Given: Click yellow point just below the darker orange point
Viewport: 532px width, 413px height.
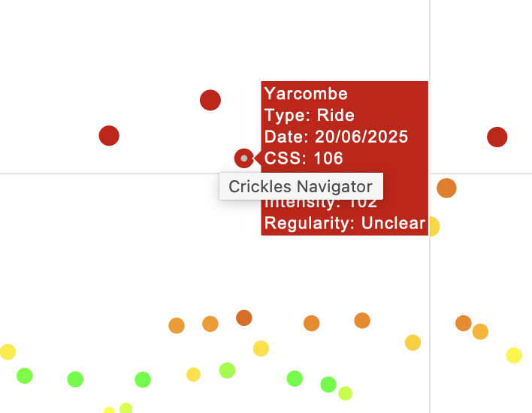Looking at the screenshot, I should tap(261, 348).
